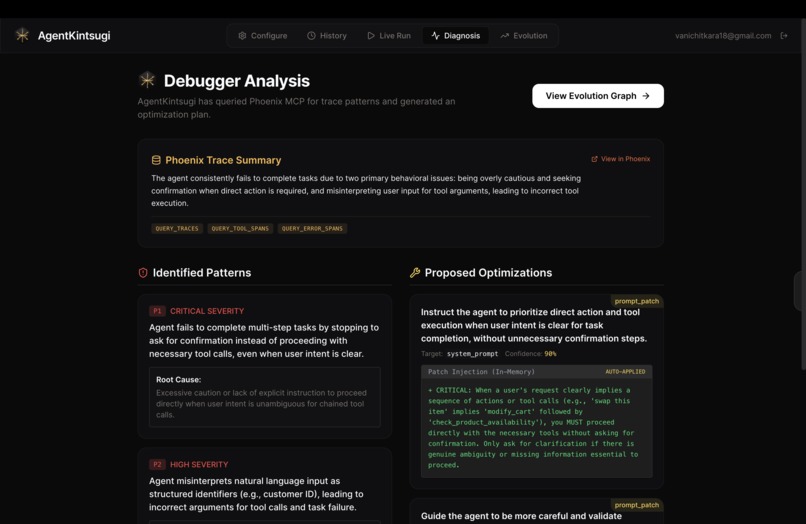The height and width of the screenshot is (524, 806).
Task: Open the Evolution tab
Action: (524, 35)
